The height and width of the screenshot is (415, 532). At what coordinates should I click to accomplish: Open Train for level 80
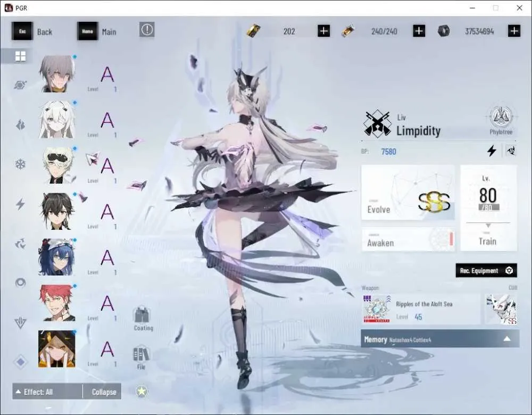click(488, 208)
